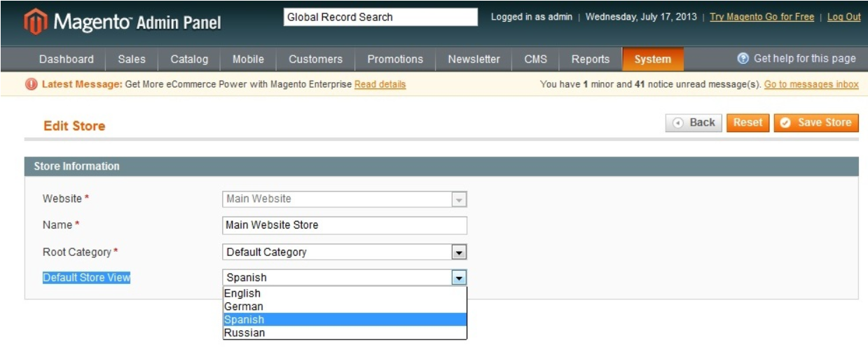Open the Promotions menu
Image resolution: width=868 pixels, height=350 pixels.
coord(395,60)
